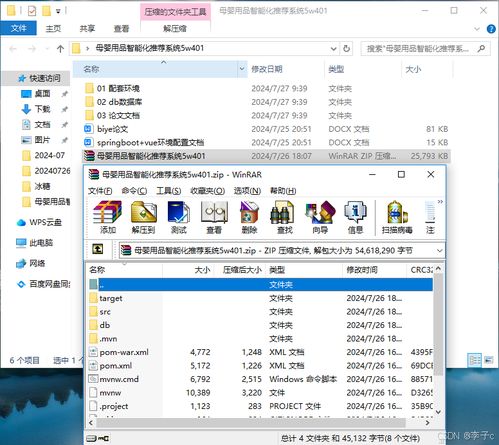Switch to Explorer 查看 tab
The height and width of the screenshot is (445, 499).
(x=121, y=29)
